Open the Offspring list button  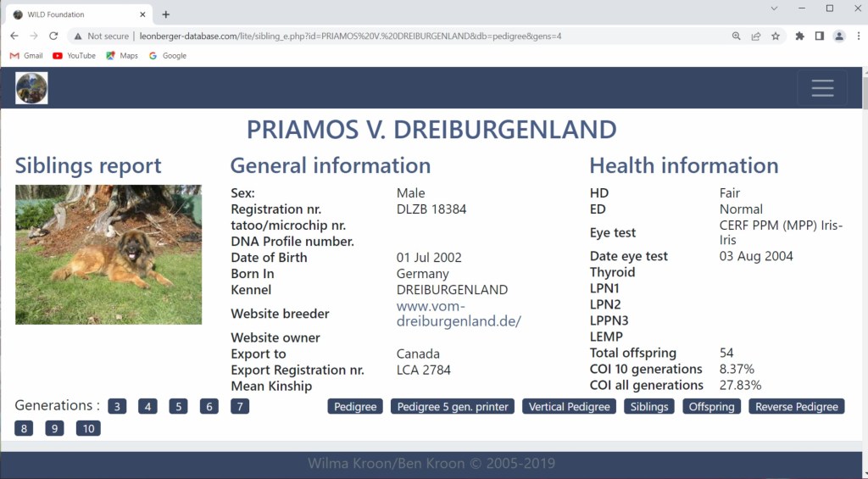[x=711, y=406]
